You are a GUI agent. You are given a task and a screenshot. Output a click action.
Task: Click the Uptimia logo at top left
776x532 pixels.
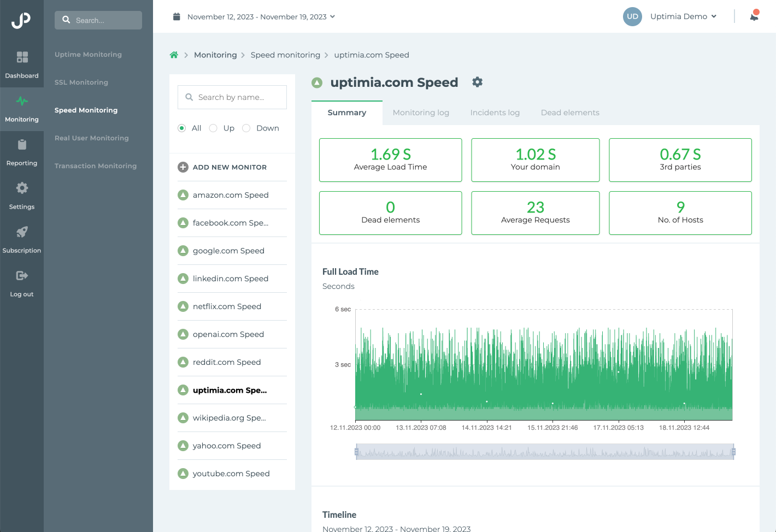[22, 21]
